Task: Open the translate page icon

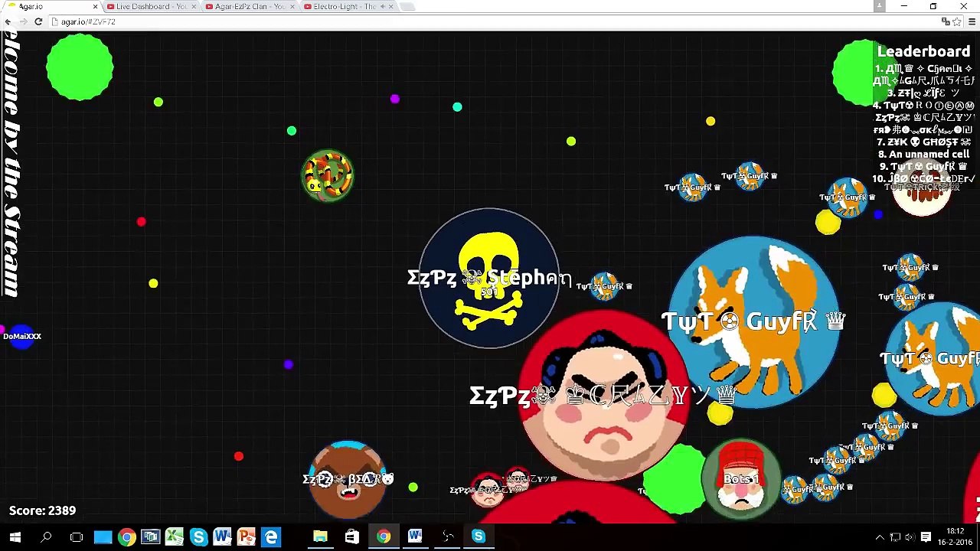Action: tap(946, 21)
